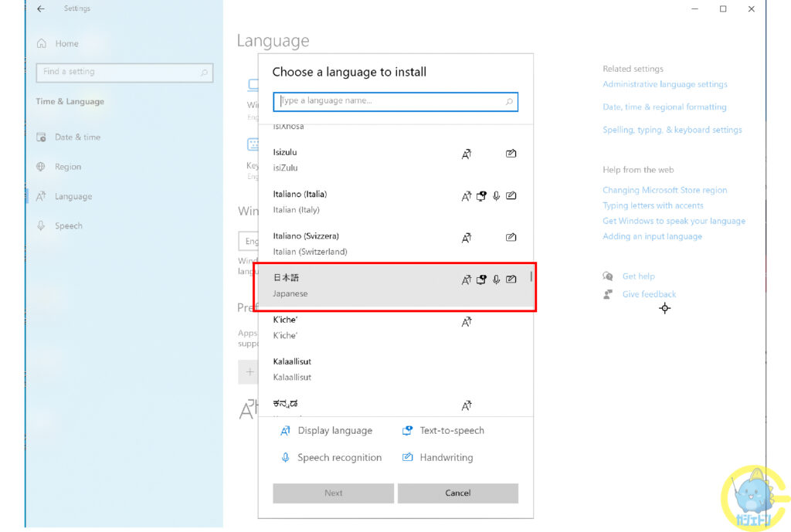
Task: Click the Language sidebar icon
Action: [x=41, y=196]
